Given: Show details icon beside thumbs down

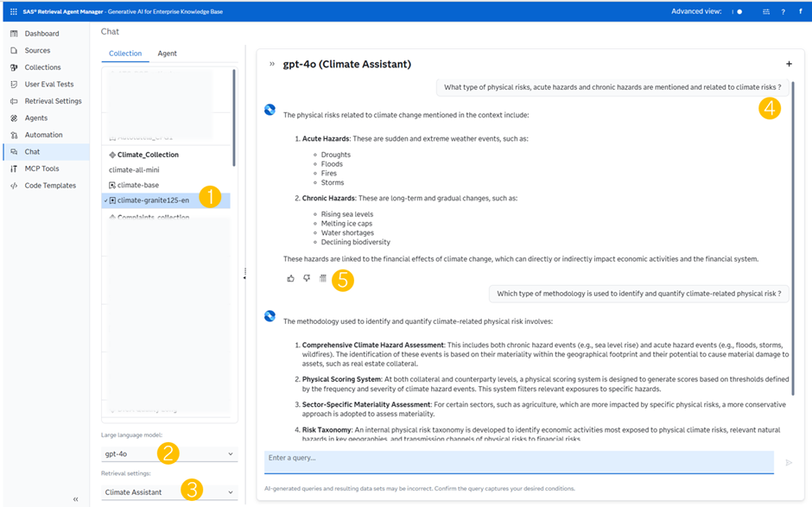Looking at the screenshot, I should [x=322, y=279].
